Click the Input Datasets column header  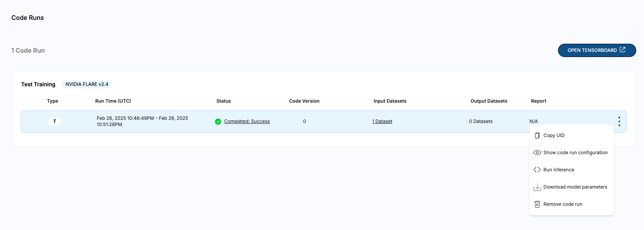click(390, 101)
